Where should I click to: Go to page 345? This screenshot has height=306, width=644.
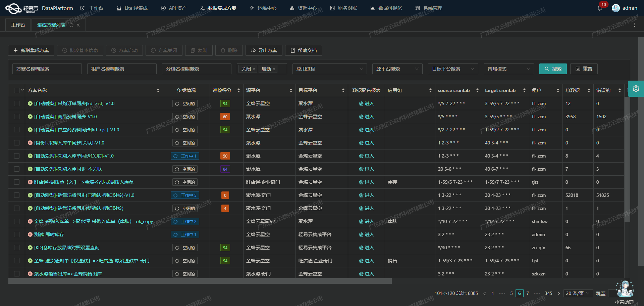coord(548,293)
